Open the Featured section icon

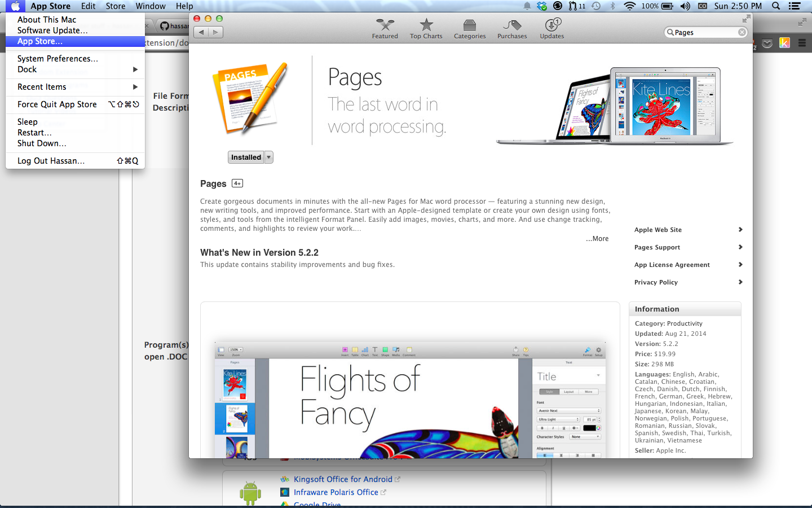[385, 25]
